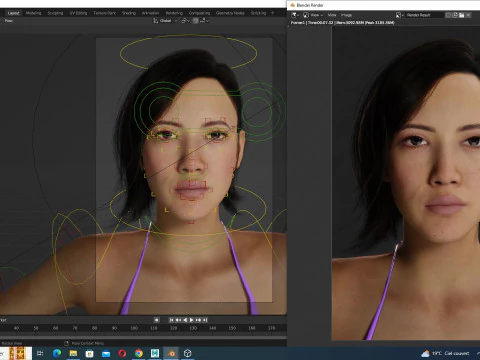Play the animation forward
The width and height of the screenshot is (480, 360).
[x=192, y=320]
